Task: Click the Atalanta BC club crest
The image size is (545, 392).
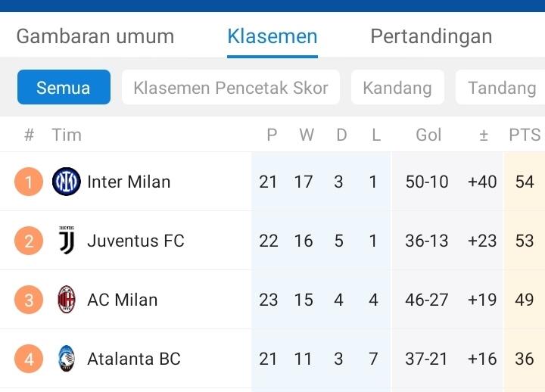Action: coord(67,359)
